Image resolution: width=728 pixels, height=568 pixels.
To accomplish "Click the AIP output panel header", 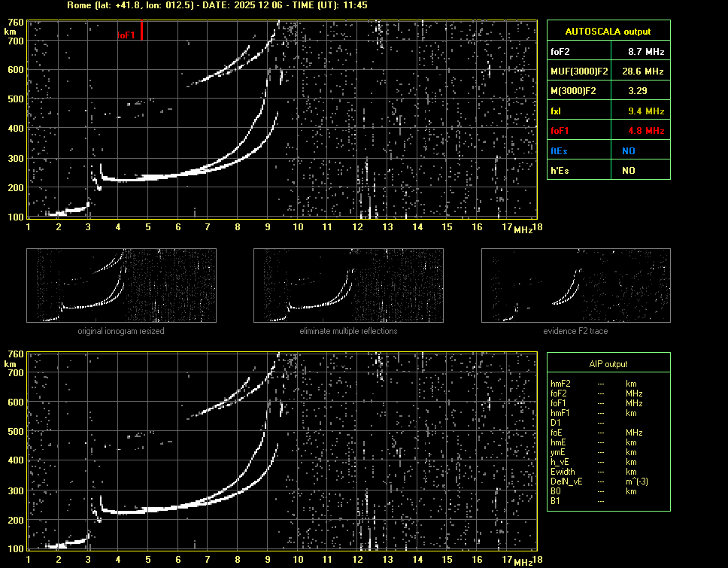I will pyautogui.click(x=608, y=364).
